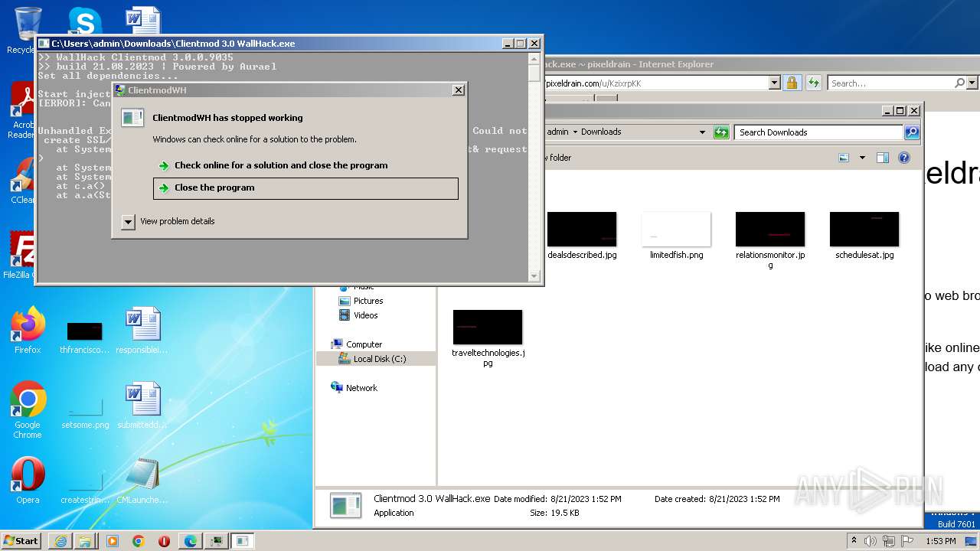Open view options dropdown arrow
Screen dimensions: 980x551
(x=862, y=158)
